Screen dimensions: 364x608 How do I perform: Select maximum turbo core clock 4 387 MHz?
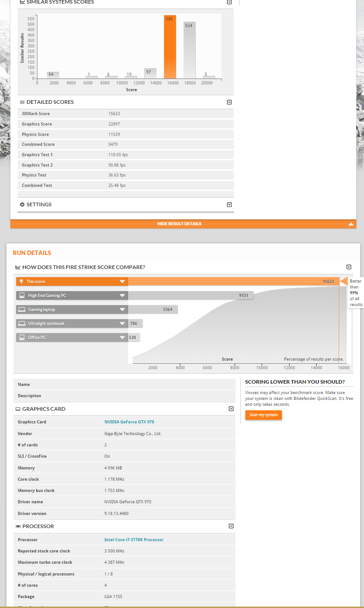click(114, 562)
